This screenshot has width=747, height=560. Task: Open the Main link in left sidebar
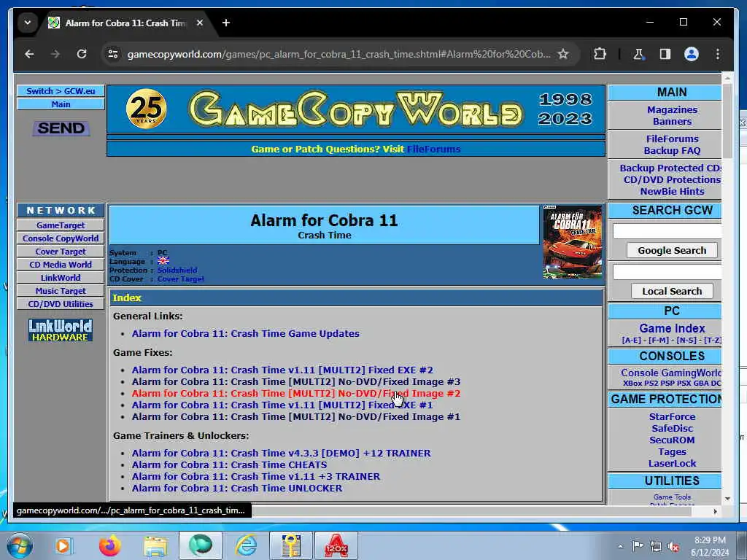(61, 104)
